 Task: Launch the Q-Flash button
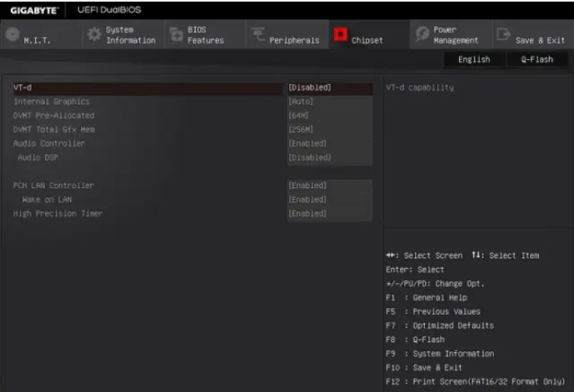537,60
